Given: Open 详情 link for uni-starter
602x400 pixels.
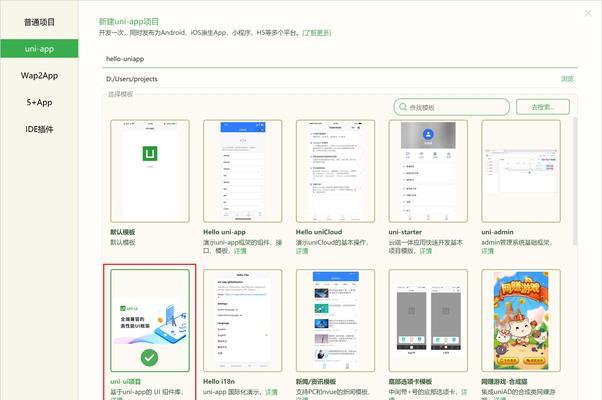Looking at the screenshot, I should pos(426,251).
